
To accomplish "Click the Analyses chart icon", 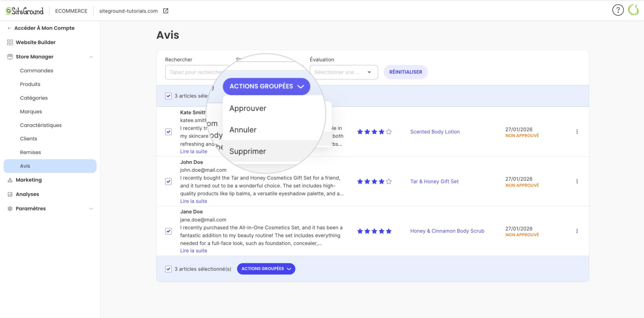I will (x=10, y=194).
